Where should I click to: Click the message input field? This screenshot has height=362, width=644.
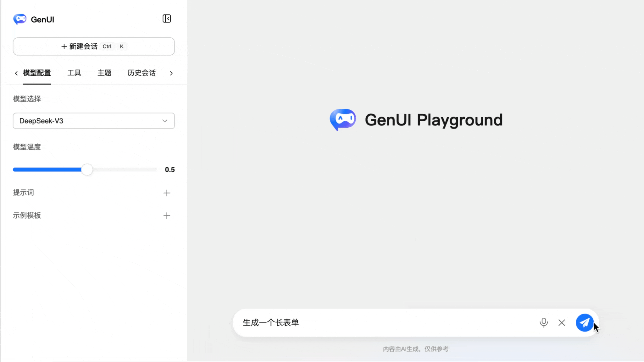pyautogui.click(x=377, y=322)
